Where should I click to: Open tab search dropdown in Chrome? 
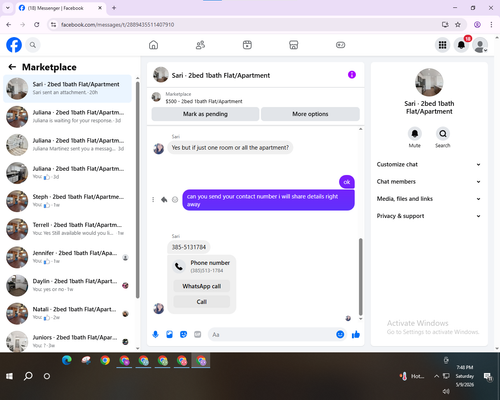8,8
